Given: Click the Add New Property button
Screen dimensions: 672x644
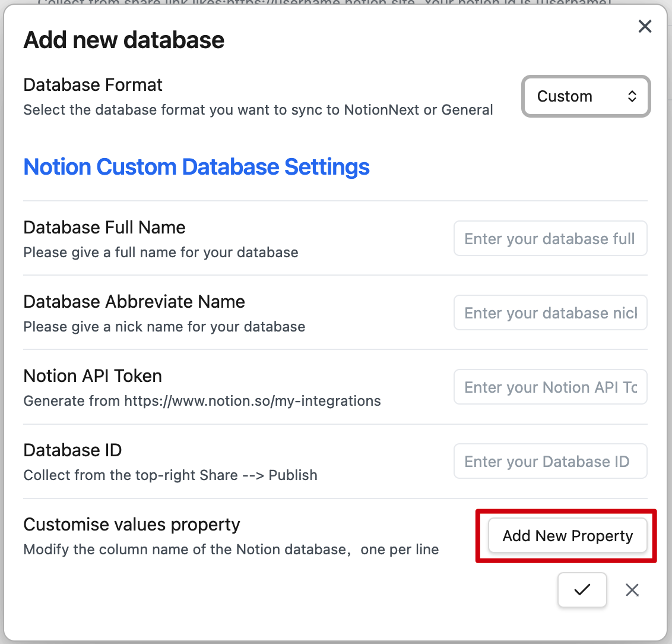Looking at the screenshot, I should pos(568,536).
